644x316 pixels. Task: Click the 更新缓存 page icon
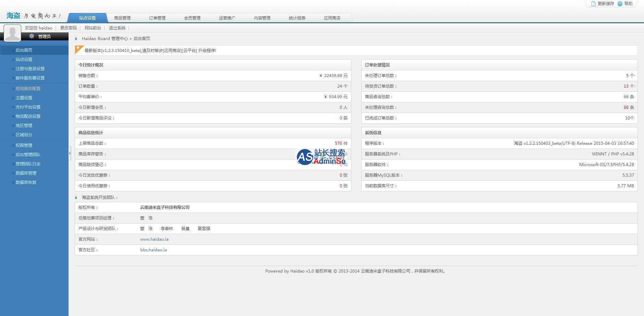tap(594, 4)
